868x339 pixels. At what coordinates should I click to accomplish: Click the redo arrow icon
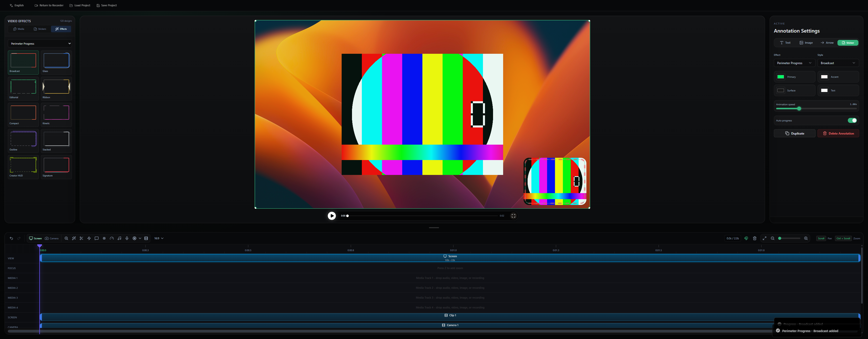pos(19,238)
